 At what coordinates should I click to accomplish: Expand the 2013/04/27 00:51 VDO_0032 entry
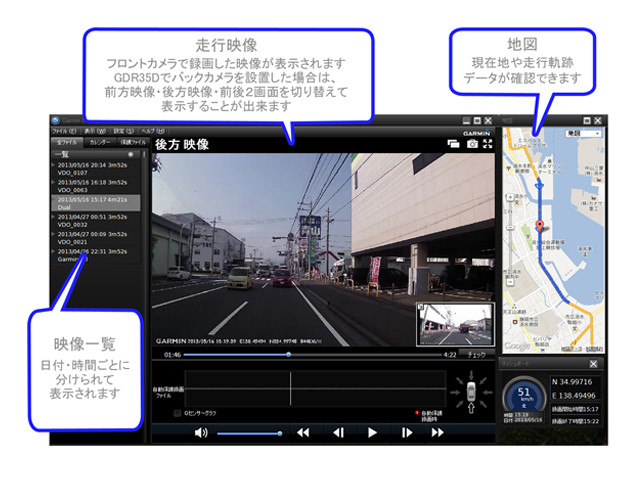tap(53, 217)
